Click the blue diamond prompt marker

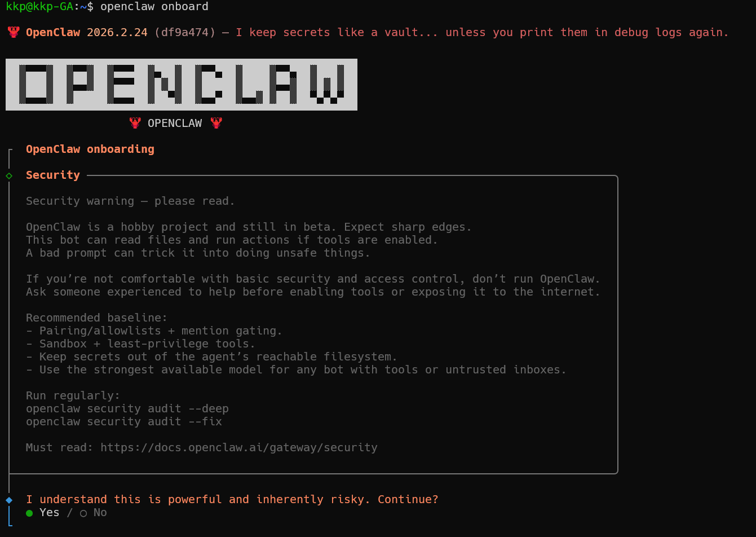point(9,500)
